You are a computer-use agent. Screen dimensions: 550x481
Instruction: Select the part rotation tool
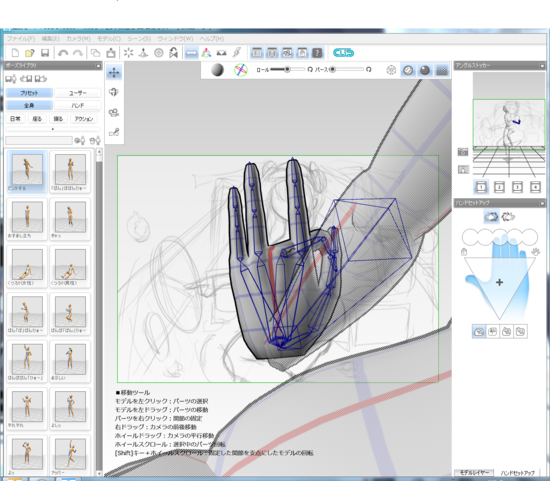(x=114, y=92)
